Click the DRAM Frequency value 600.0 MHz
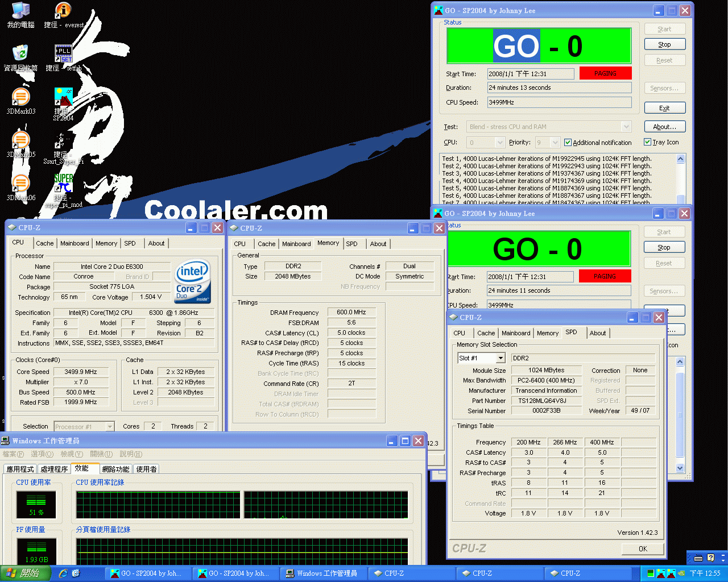Screen dimensions: 728x582 tap(351, 312)
